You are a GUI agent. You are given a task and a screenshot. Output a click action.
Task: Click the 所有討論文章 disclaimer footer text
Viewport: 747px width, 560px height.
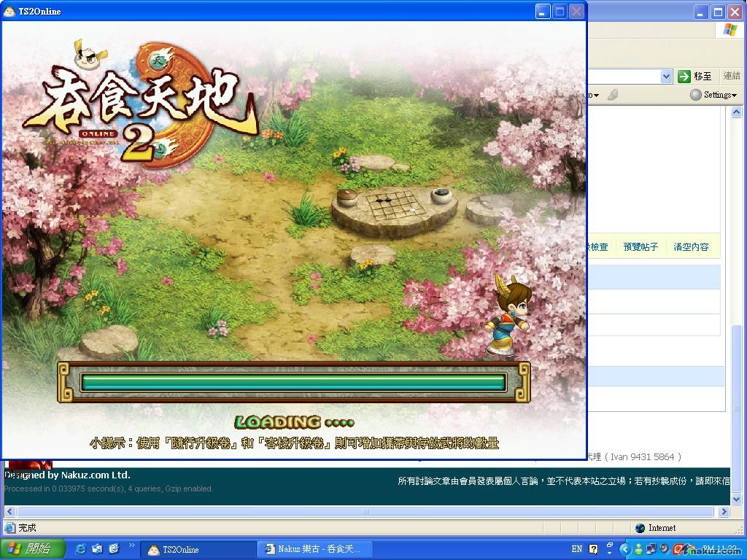click(564, 481)
